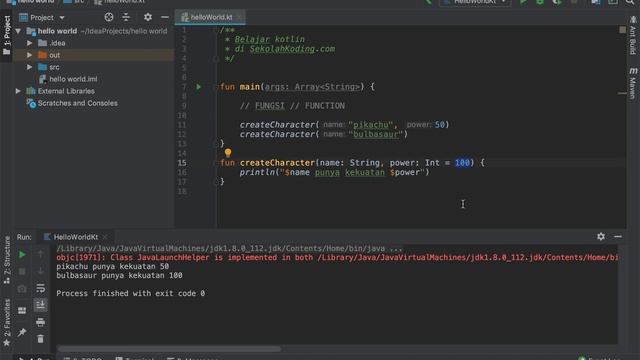
Task: Select Scratches and Consoles
Action: tap(78, 103)
